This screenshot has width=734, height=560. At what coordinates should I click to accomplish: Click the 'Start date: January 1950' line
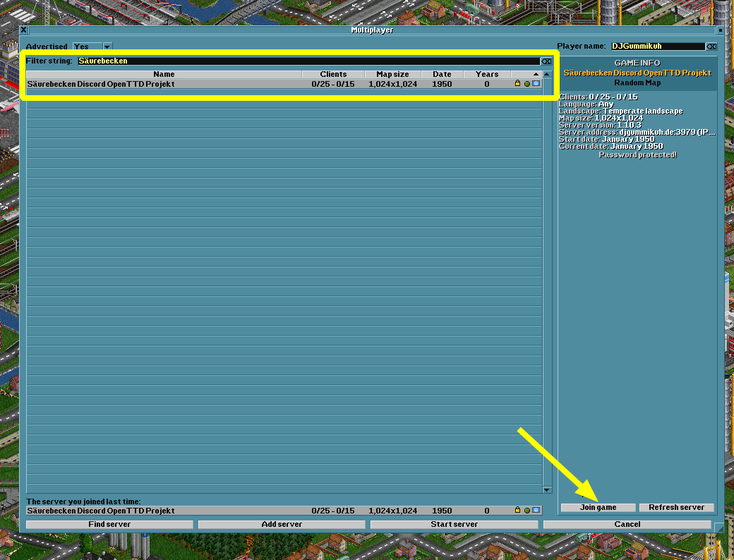pyautogui.click(x=607, y=140)
